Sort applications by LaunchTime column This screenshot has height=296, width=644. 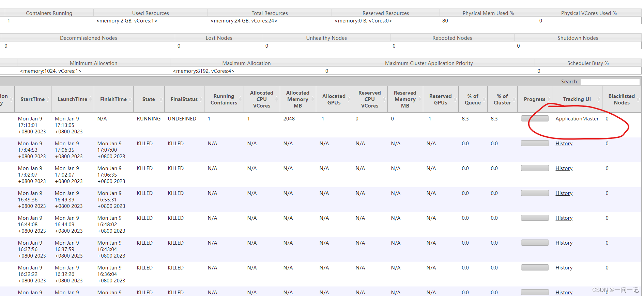coord(72,99)
